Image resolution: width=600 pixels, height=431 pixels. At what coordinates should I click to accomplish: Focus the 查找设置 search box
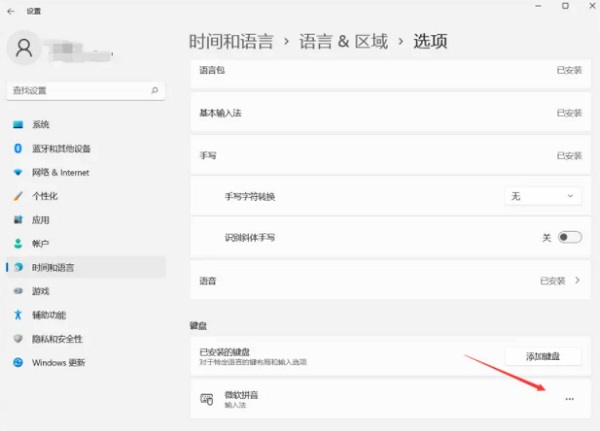85,90
